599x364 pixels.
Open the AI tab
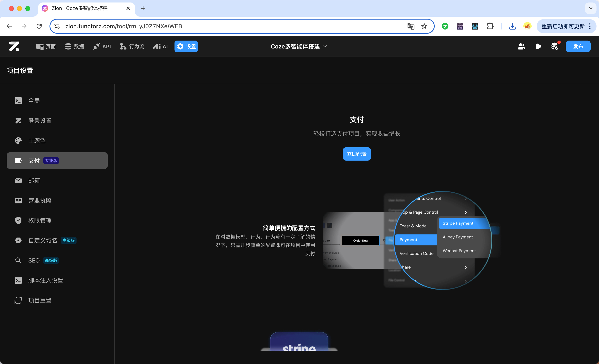tap(160, 46)
